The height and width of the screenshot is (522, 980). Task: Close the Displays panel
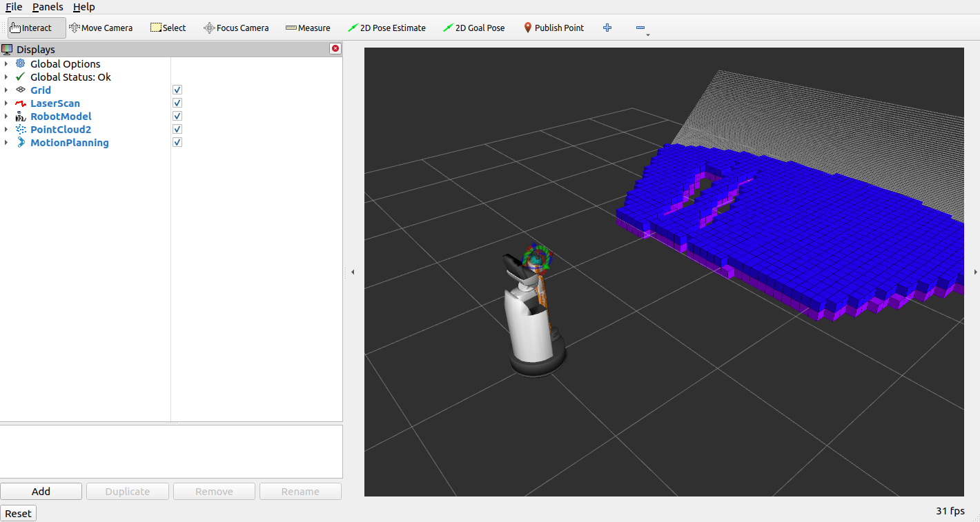click(335, 49)
